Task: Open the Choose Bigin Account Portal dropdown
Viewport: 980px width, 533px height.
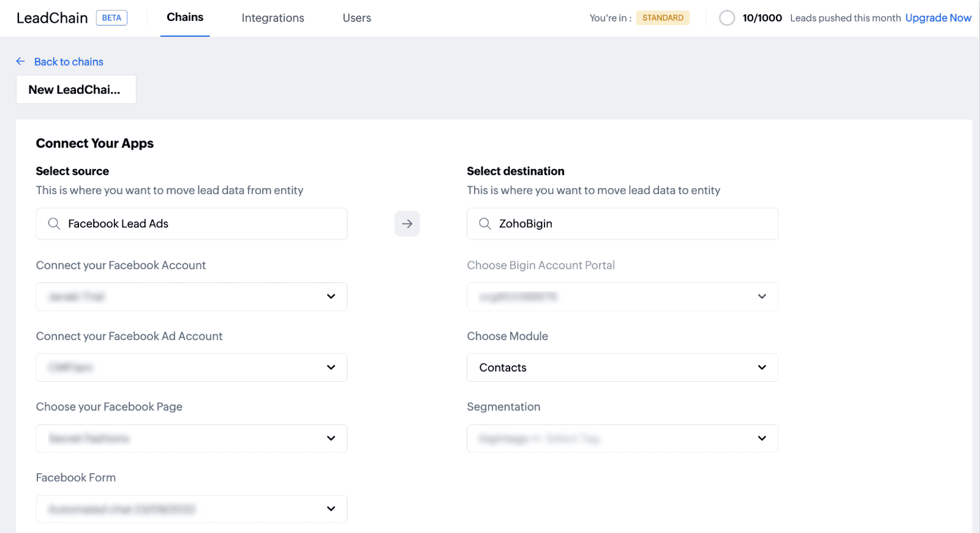Action: pos(622,297)
